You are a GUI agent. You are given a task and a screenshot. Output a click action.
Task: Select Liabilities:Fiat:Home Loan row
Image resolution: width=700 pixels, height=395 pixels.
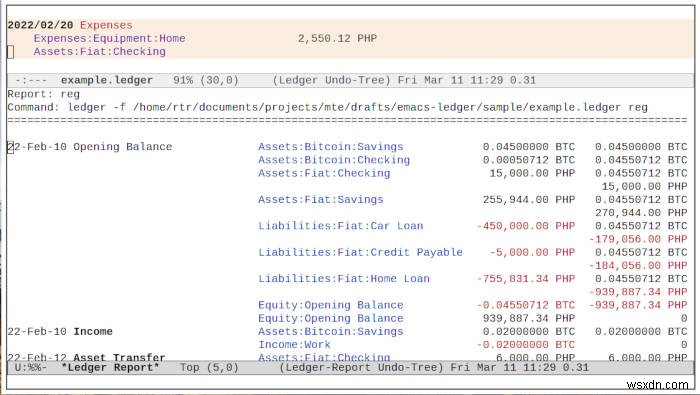coord(344,279)
